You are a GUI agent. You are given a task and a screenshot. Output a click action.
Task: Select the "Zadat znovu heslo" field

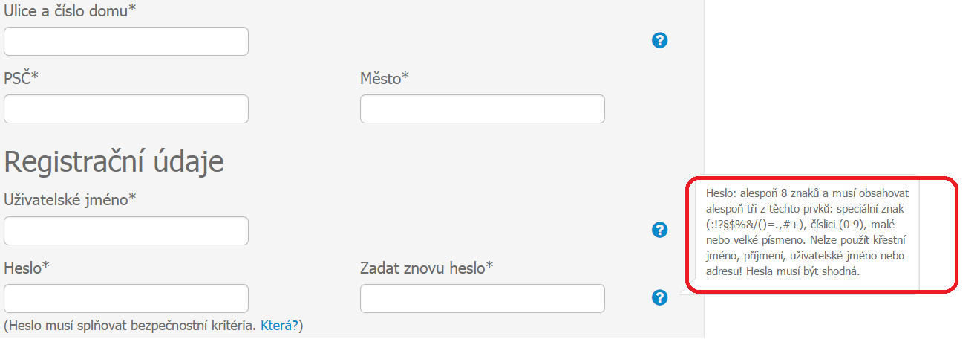(483, 299)
